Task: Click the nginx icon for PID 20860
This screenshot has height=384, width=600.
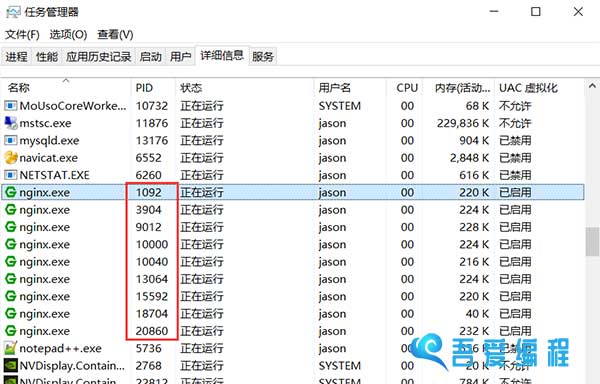Action: [11, 331]
